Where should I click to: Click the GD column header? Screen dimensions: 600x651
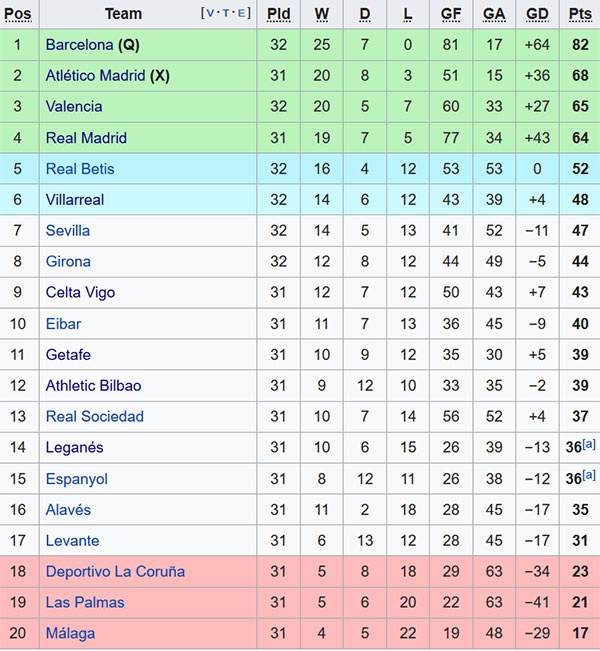[537, 14]
